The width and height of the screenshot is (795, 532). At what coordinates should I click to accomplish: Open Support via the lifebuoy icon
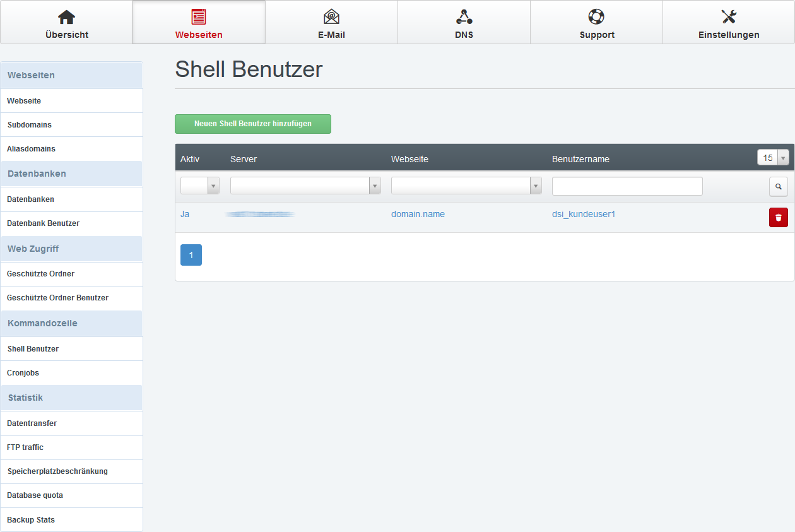[596, 17]
